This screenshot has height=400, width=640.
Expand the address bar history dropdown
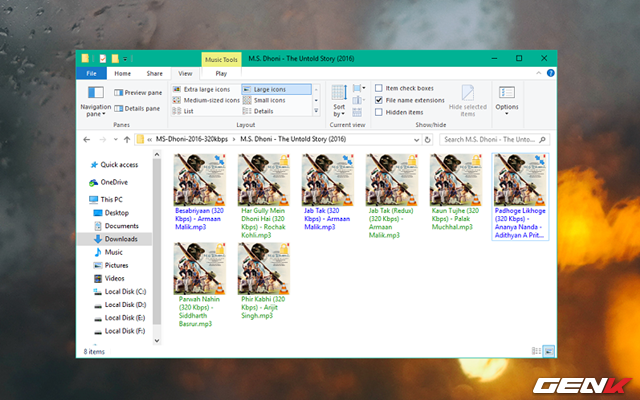(x=416, y=140)
